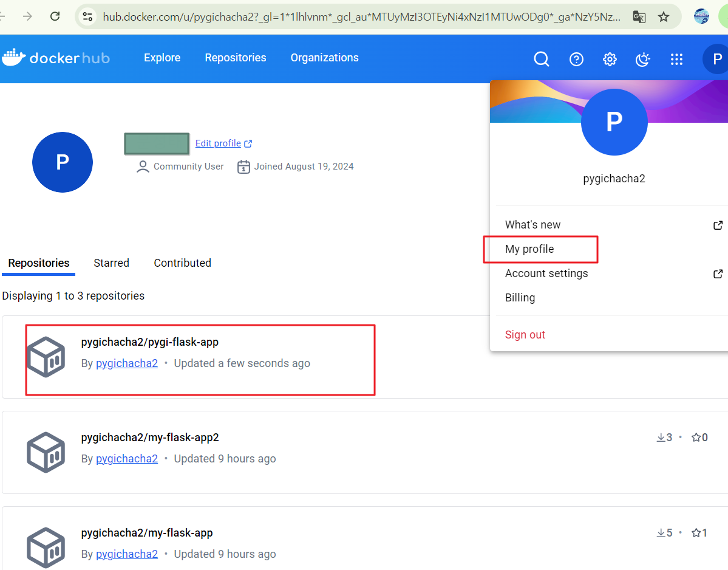
Task: Click the translate page icon in address bar
Action: click(639, 17)
